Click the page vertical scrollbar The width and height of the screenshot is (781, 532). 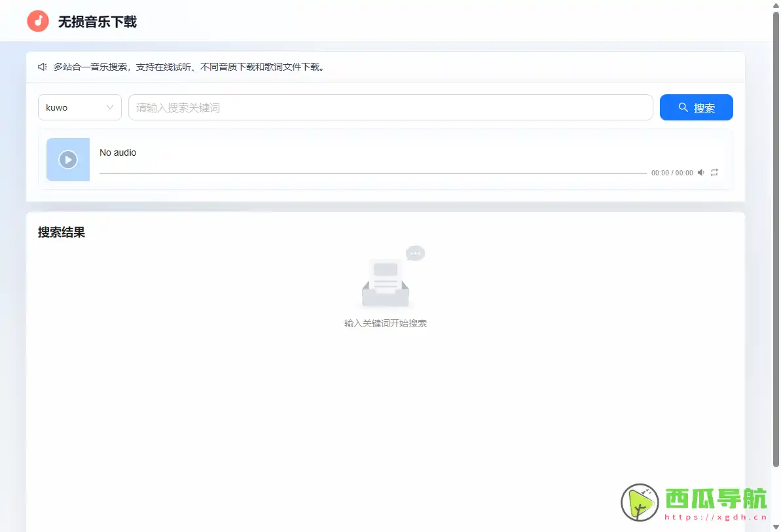click(x=776, y=239)
